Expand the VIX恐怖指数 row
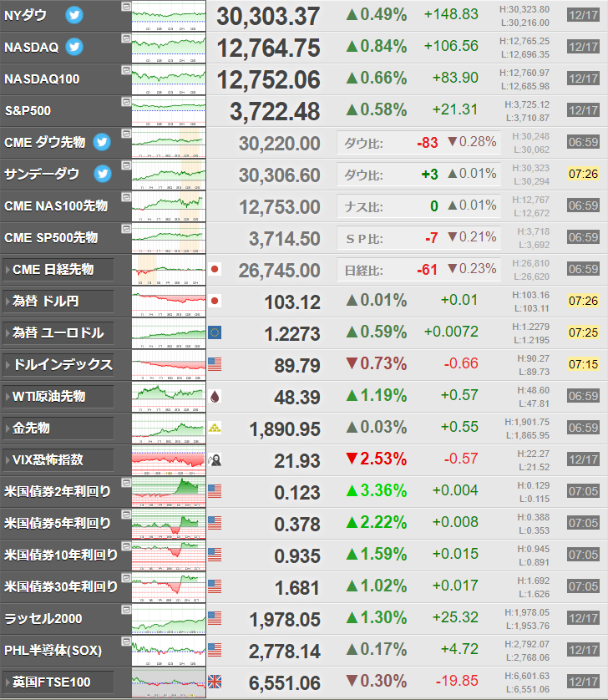Viewport: 608px width, 700px height. coord(58,459)
